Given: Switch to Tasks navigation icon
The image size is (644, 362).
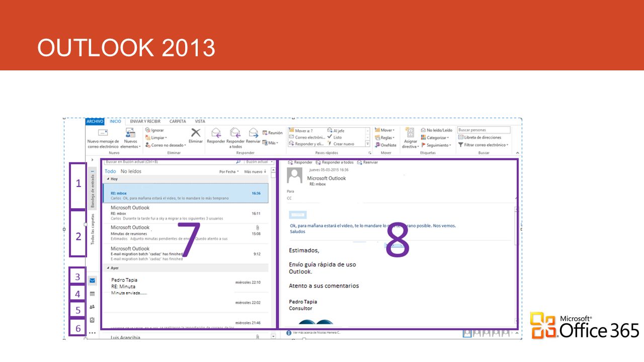Looking at the screenshot, I should coord(92,320).
